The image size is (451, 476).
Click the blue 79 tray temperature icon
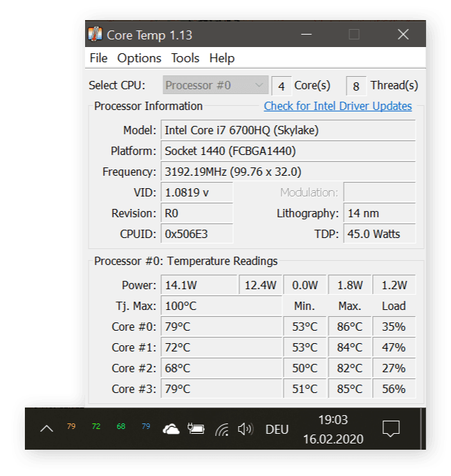[x=146, y=426]
